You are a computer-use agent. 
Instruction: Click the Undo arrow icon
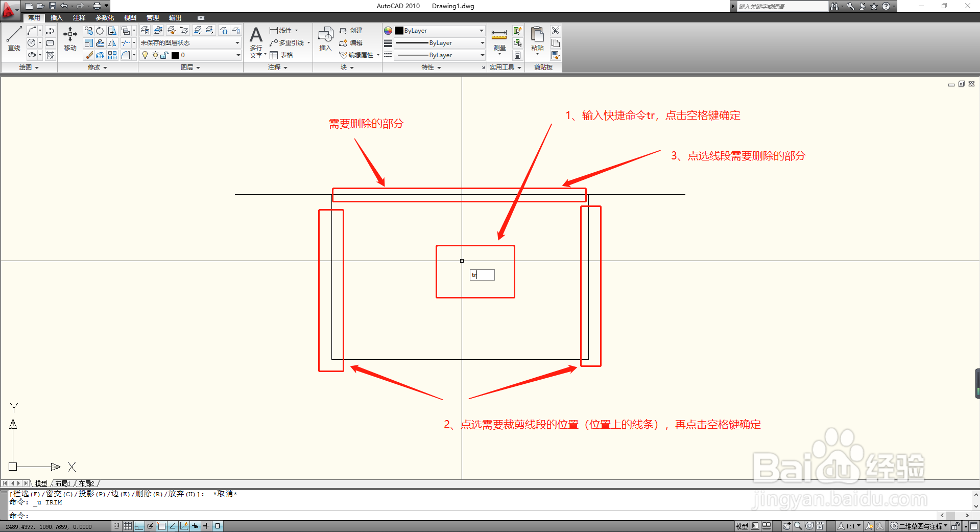click(64, 6)
